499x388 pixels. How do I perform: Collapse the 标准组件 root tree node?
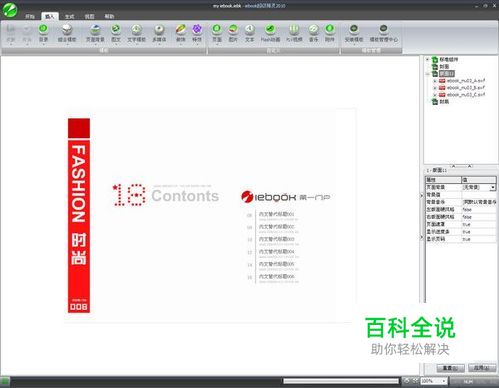[428, 59]
